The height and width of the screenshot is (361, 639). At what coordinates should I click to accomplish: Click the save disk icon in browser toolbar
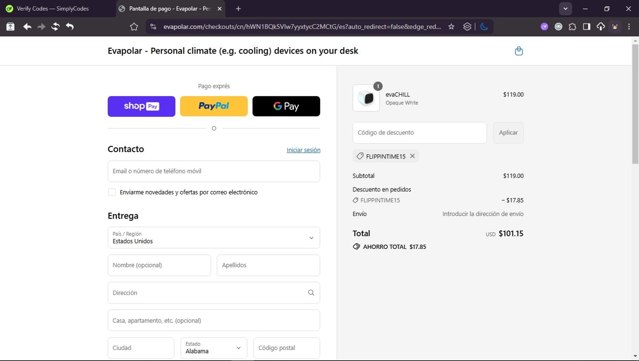[x=10, y=26]
